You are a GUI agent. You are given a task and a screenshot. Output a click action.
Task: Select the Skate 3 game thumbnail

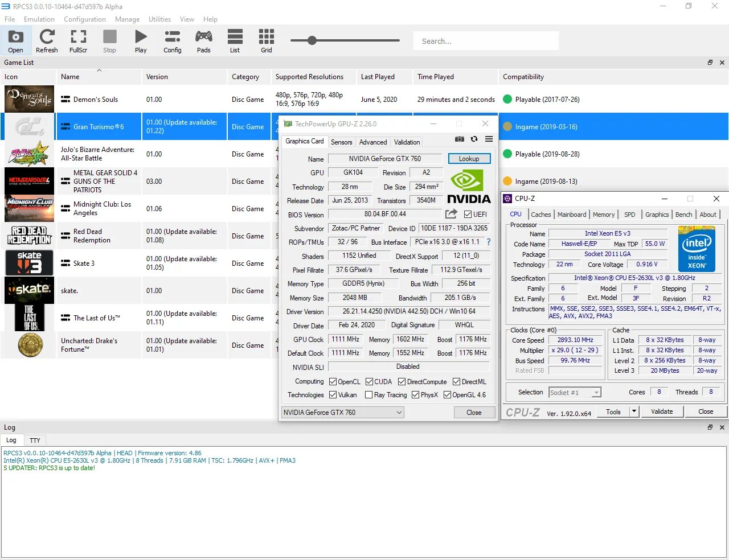tap(30, 263)
